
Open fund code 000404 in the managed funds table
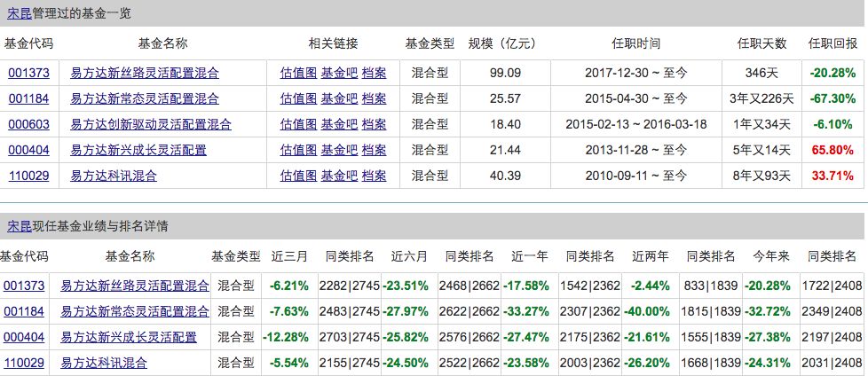click(x=28, y=150)
